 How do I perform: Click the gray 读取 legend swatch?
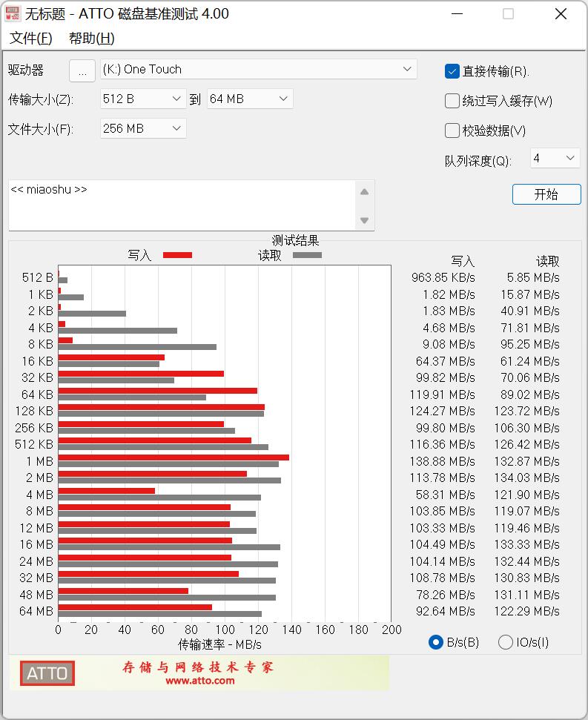click(x=307, y=255)
